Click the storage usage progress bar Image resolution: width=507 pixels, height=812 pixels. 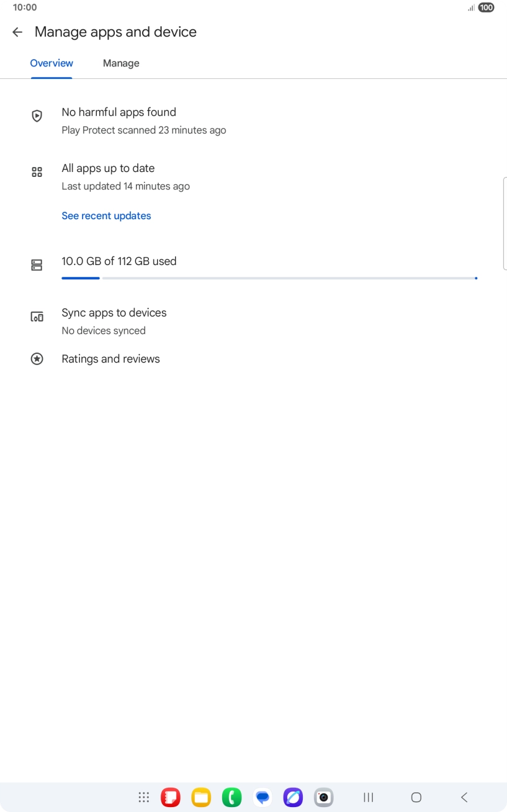pos(269,278)
